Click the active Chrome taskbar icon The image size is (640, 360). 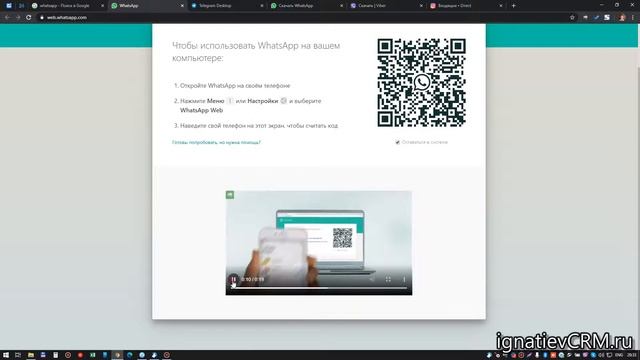tap(118, 355)
